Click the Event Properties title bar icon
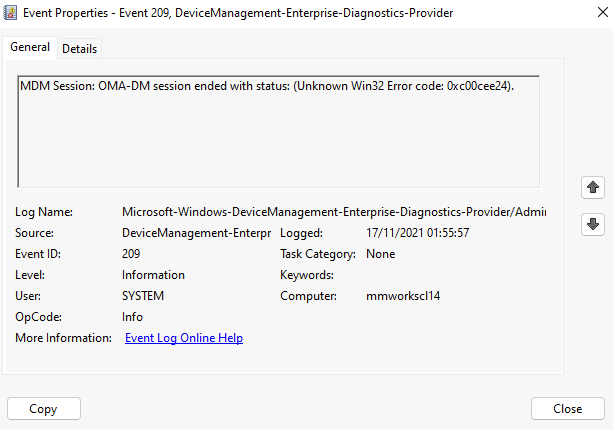613x430 pixels. 12,14
